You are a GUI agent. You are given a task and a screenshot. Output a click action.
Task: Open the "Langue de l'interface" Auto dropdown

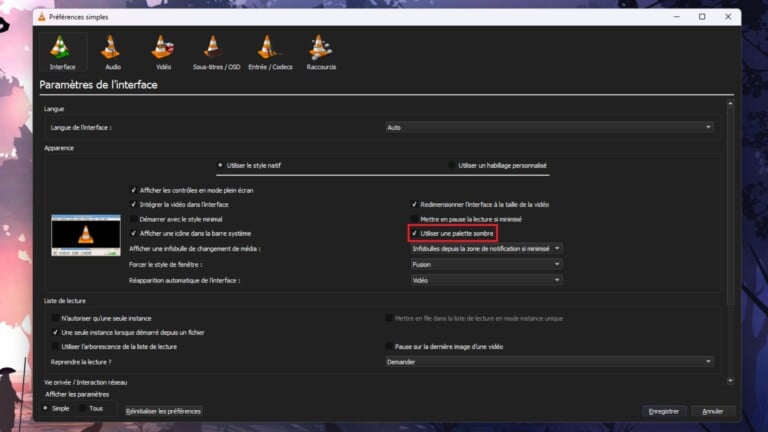click(549, 127)
